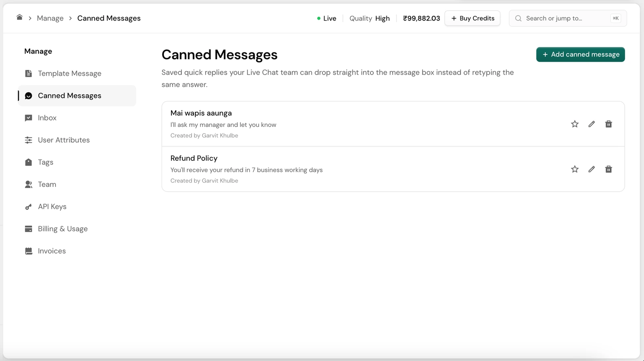This screenshot has width=644, height=361.
Task: Open User Attributes section
Action: [x=77, y=140]
